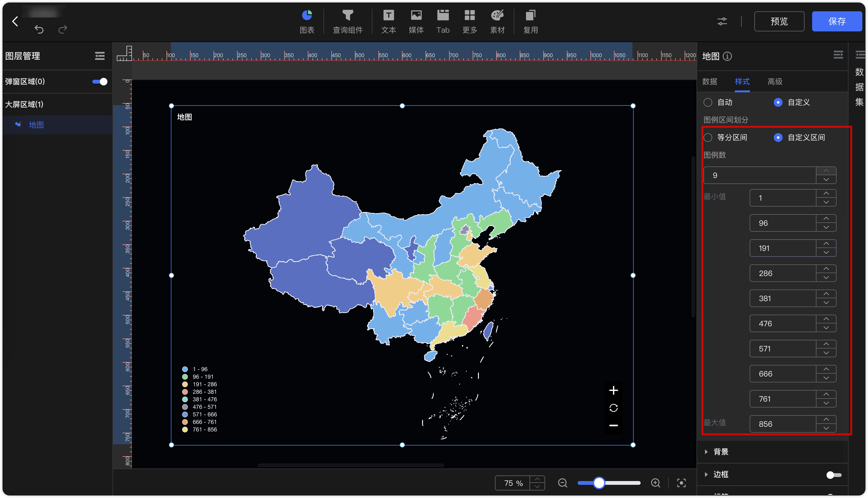Collapse the 图层管理 layer panel

(x=100, y=56)
